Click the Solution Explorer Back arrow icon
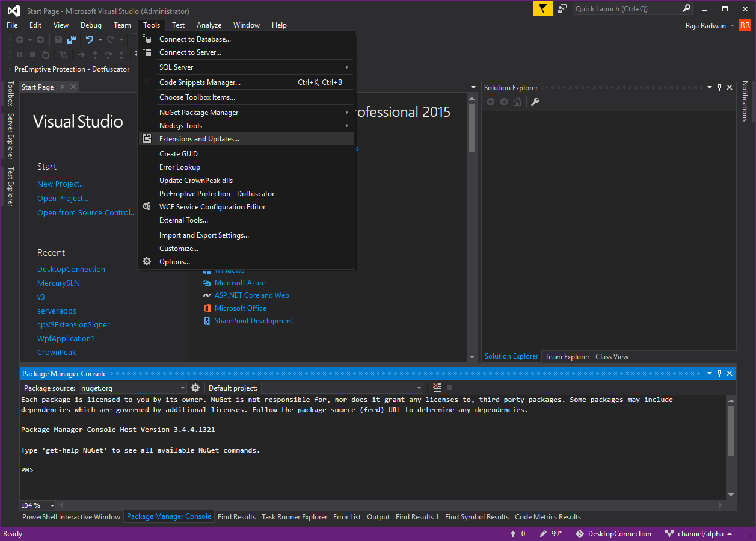Image resolution: width=756 pixels, height=541 pixels. (491, 102)
